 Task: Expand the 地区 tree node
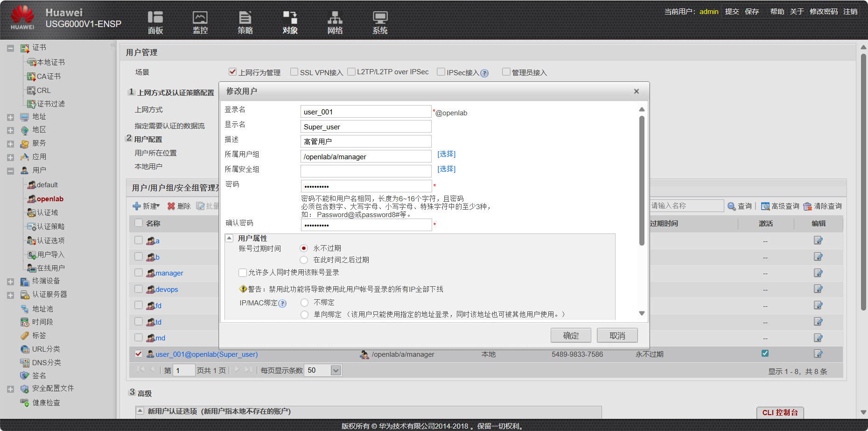coord(10,130)
